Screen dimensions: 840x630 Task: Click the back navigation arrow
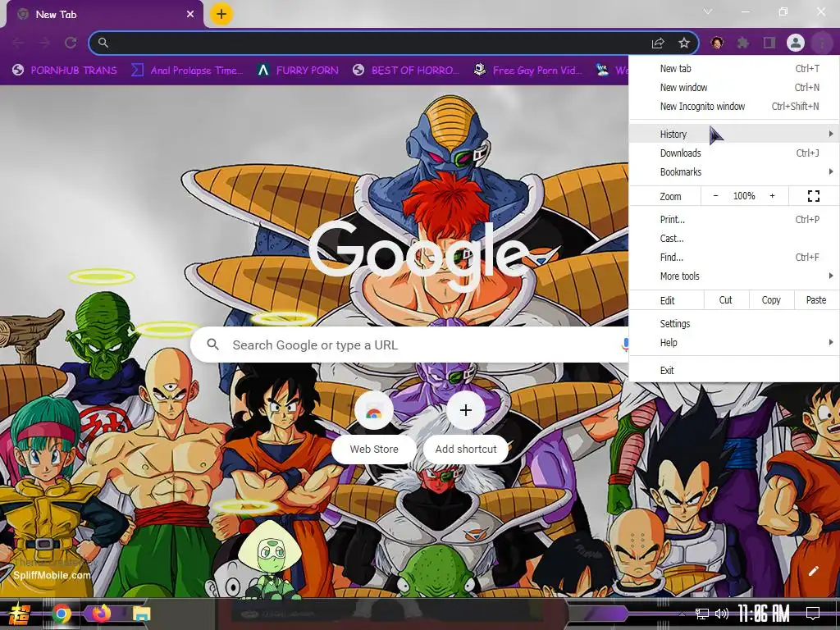click(18, 43)
